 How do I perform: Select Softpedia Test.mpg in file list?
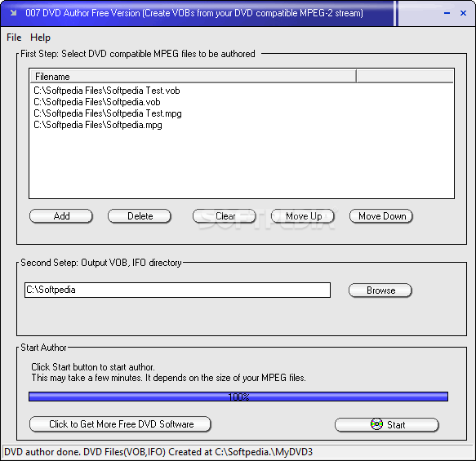108,113
